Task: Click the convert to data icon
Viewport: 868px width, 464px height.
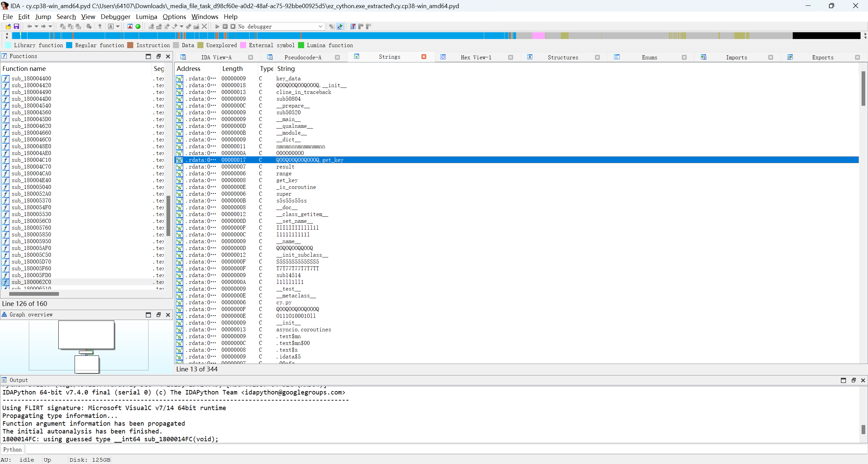Action: pyautogui.click(x=159, y=26)
